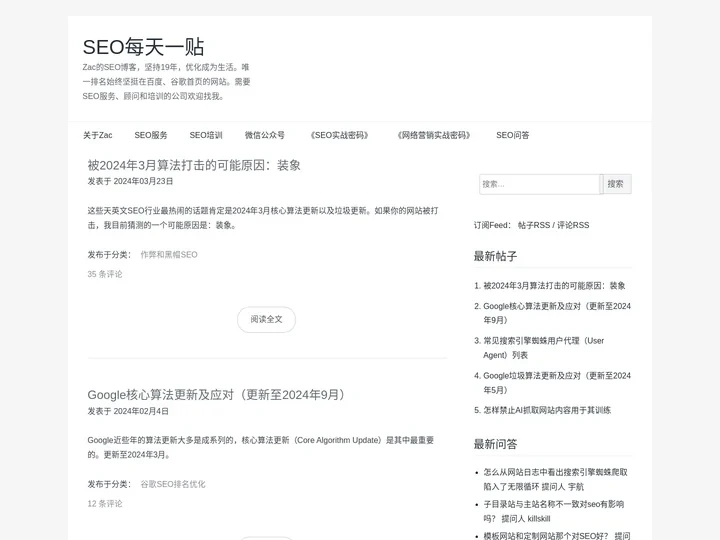Click date text 发表于 2024年02月4日
720x540 pixels.
coord(128,411)
